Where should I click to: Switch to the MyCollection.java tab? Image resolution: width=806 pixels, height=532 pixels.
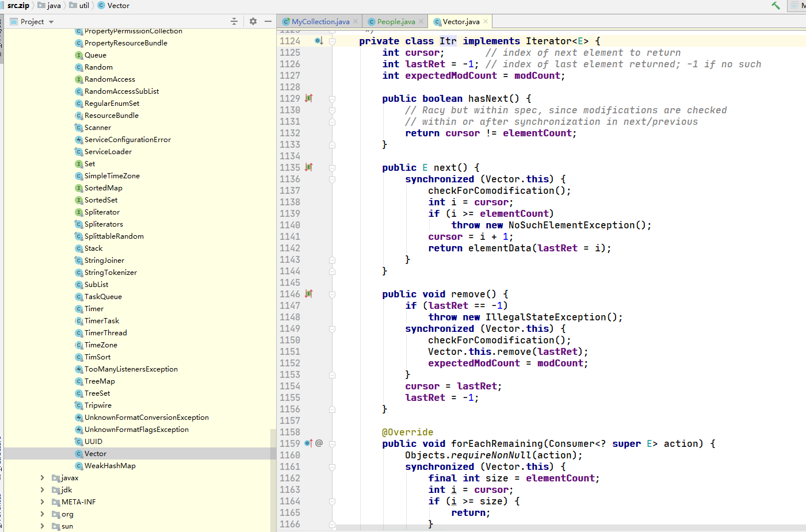click(320, 22)
